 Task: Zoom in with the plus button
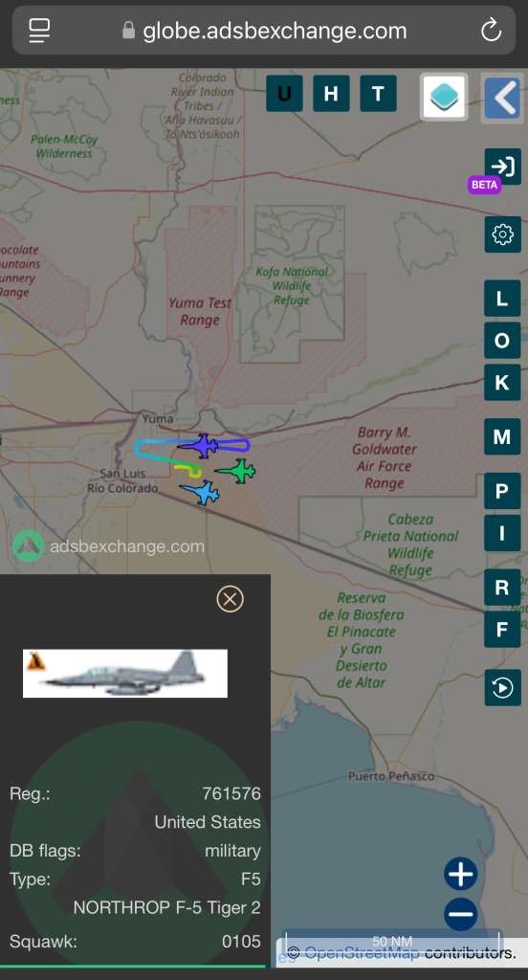pyautogui.click(x=460, y=873)
